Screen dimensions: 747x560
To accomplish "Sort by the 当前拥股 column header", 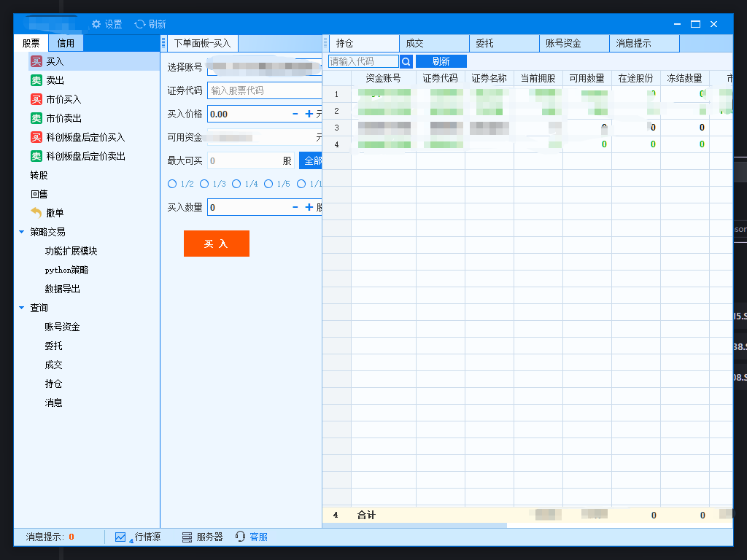I will (538, 78).
